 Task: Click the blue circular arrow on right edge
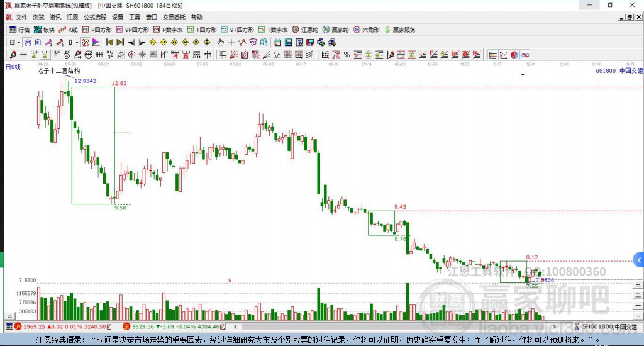pos(638,259)
